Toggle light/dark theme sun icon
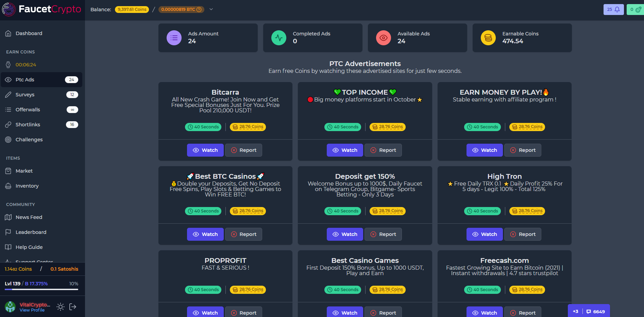644x317 pixels. pos(61,307)
